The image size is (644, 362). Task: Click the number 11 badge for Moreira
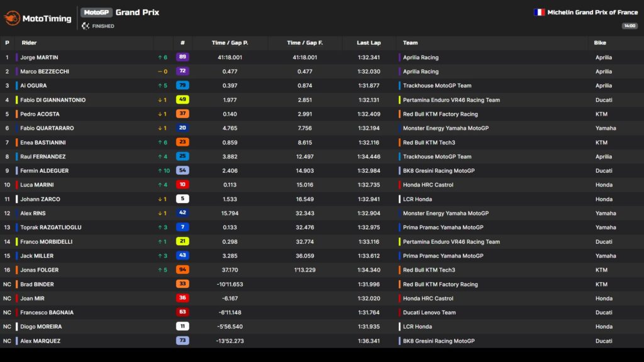click(x=182, y=326)
